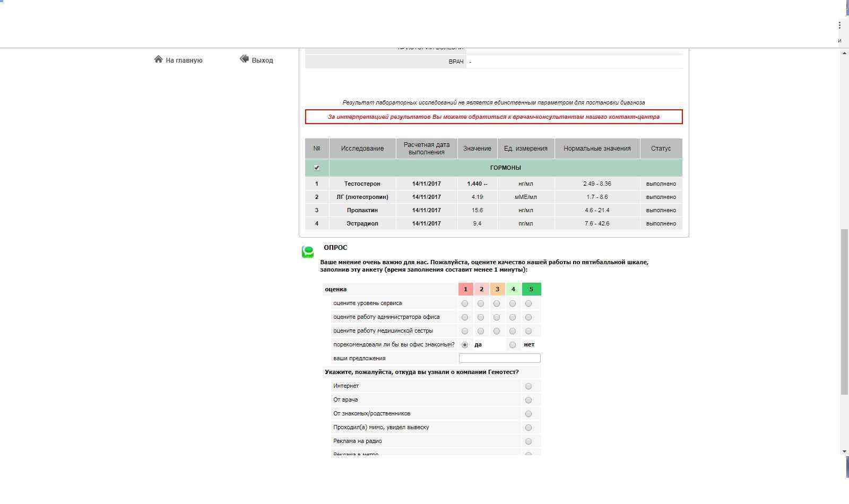Open the browser three-dot menu
This screenshot has width=849, height=504.
click(839, 25)
